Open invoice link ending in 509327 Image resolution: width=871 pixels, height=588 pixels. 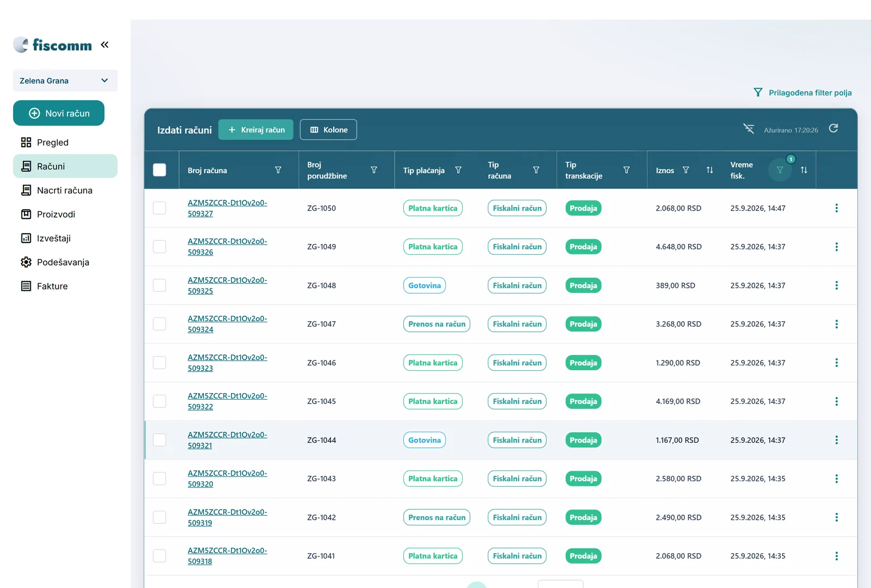click(228, 208)
